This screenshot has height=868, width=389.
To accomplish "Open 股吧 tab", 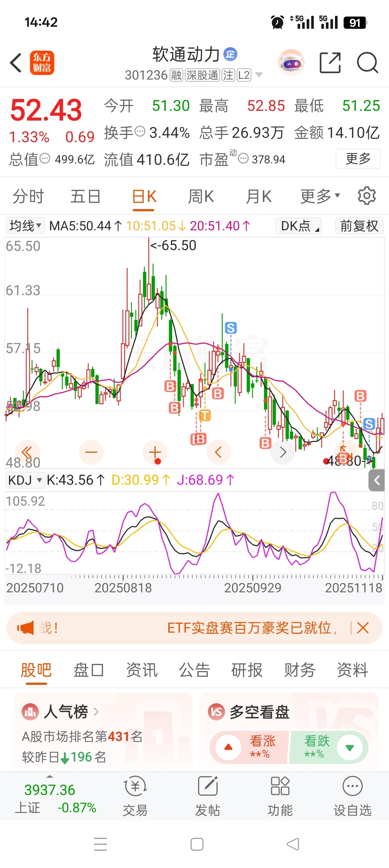I will [x=36, y=670].
